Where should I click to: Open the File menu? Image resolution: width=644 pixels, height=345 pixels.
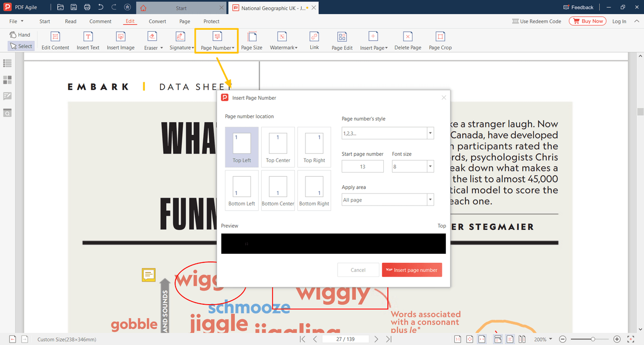pos(15,21)
